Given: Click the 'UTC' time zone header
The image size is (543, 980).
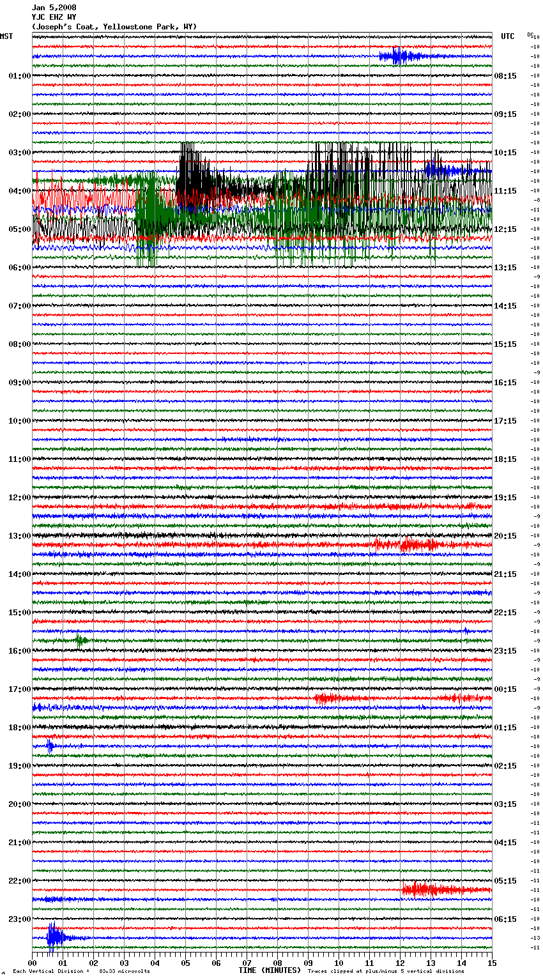Looking at the screenshot, I should pos(508,36).
